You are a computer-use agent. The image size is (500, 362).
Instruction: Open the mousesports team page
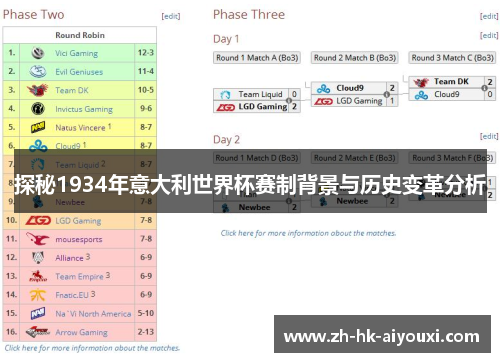pyautogui.click(x=79, y=240)
